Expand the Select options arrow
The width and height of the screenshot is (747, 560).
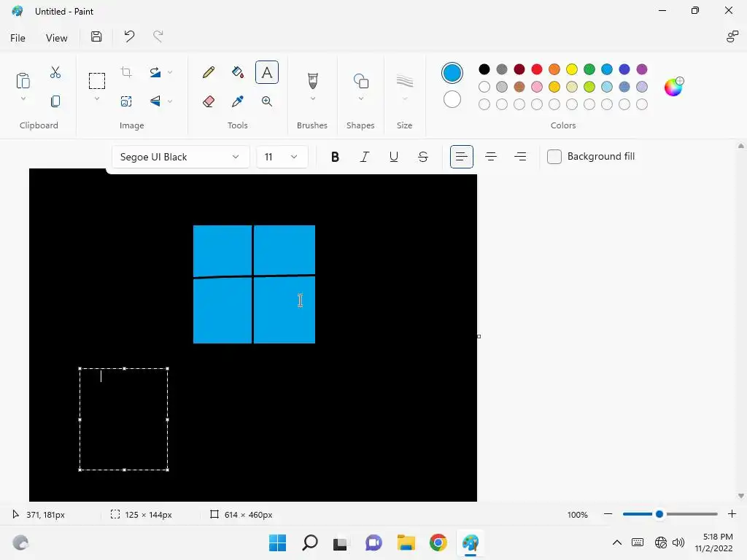point(97,99)
